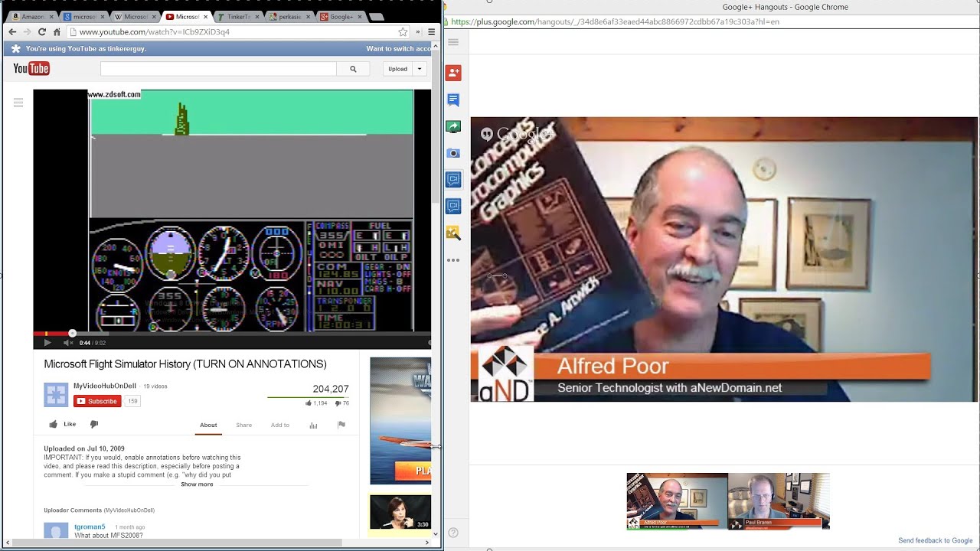Like the Flight Simulator History video
This screenshot has width=980, height=551.
63,424
